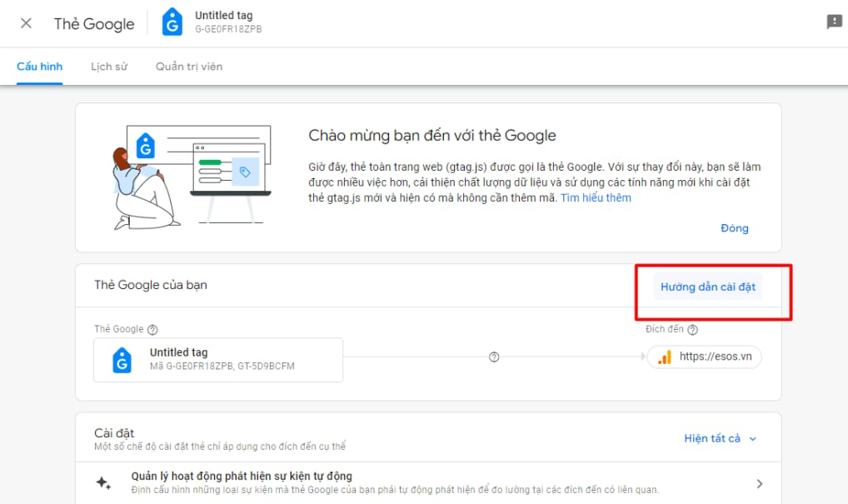Select the Untitled tag card
The height and width of the screenshot is (504, 848).
[x=218, y=360]
